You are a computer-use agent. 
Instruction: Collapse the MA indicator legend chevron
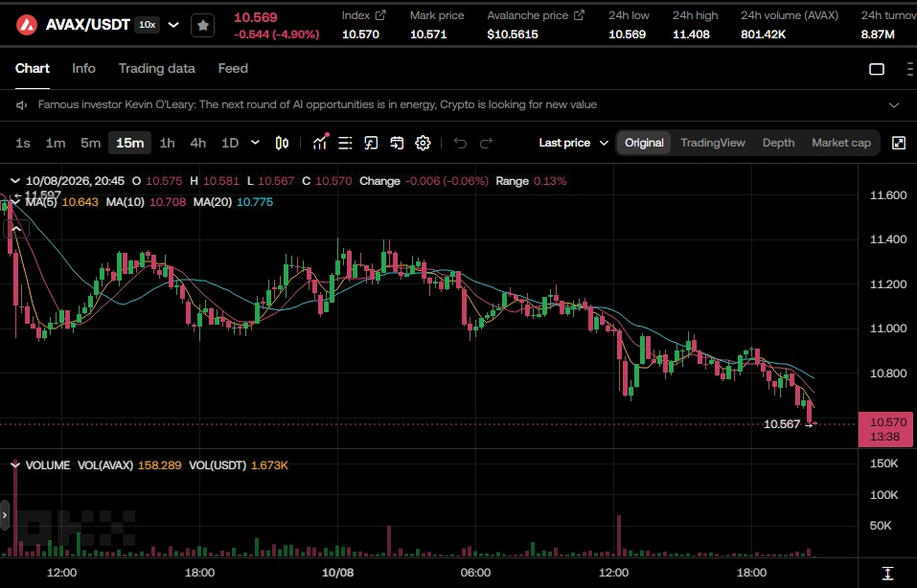(15, 202)
